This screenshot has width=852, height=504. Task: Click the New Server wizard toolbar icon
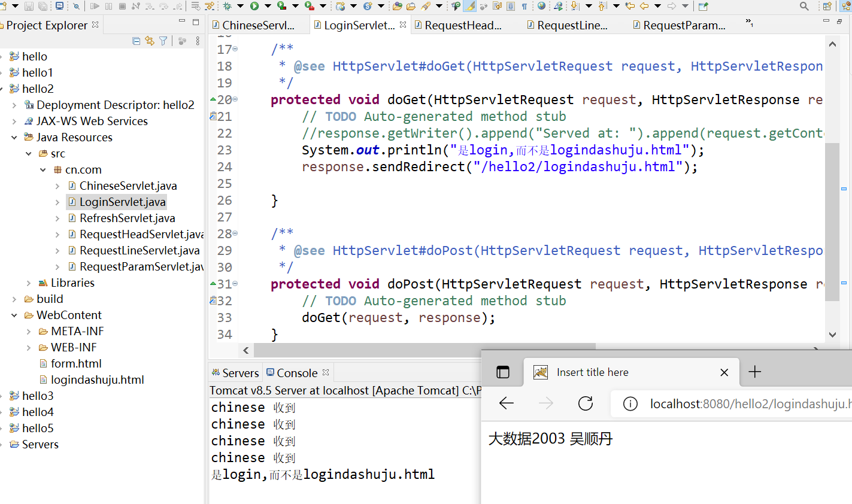340,6
